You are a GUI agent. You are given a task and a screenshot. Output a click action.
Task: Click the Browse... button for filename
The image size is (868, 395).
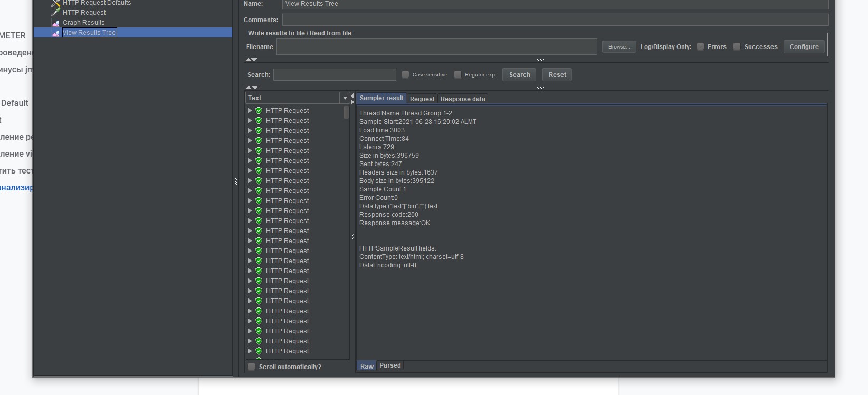tap(618, 47)
